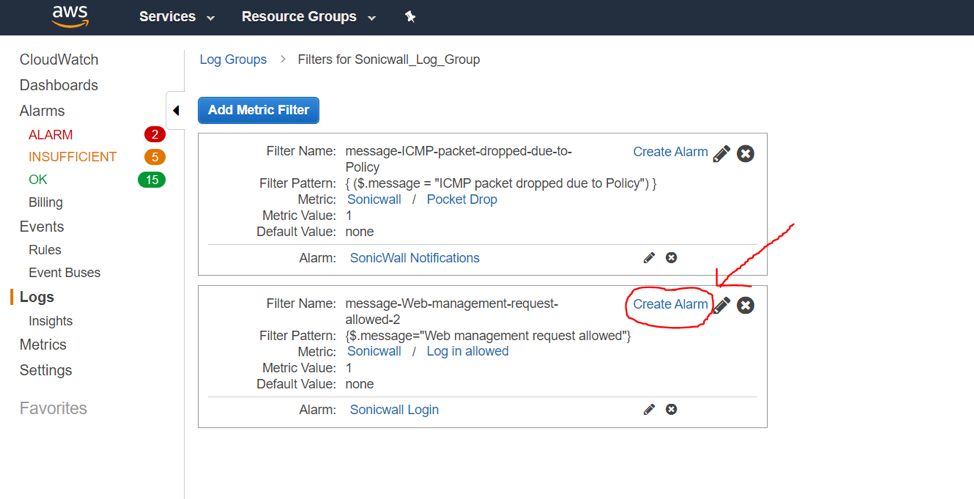The height and width of the screenshot is (499, 974).
Task: Open the AWS home logo
Action: point(70,16)
